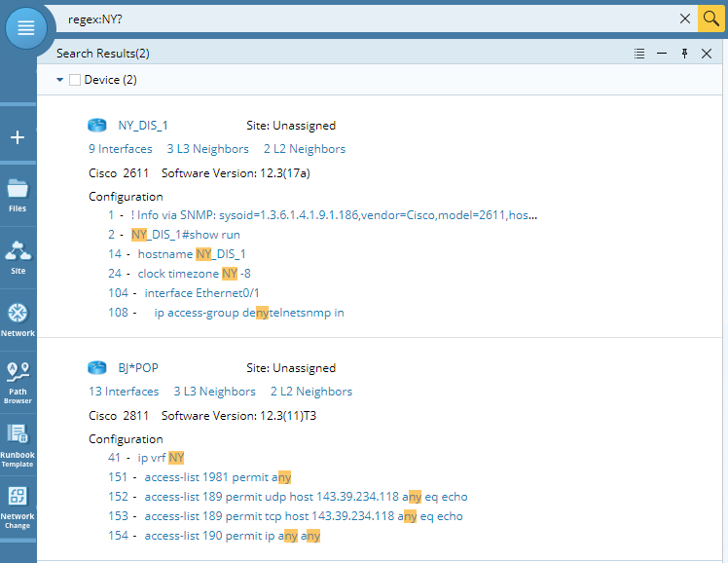The image size is (728, 563).
Task: Click the plus icon in the sidebar
Action: [18, 137]
